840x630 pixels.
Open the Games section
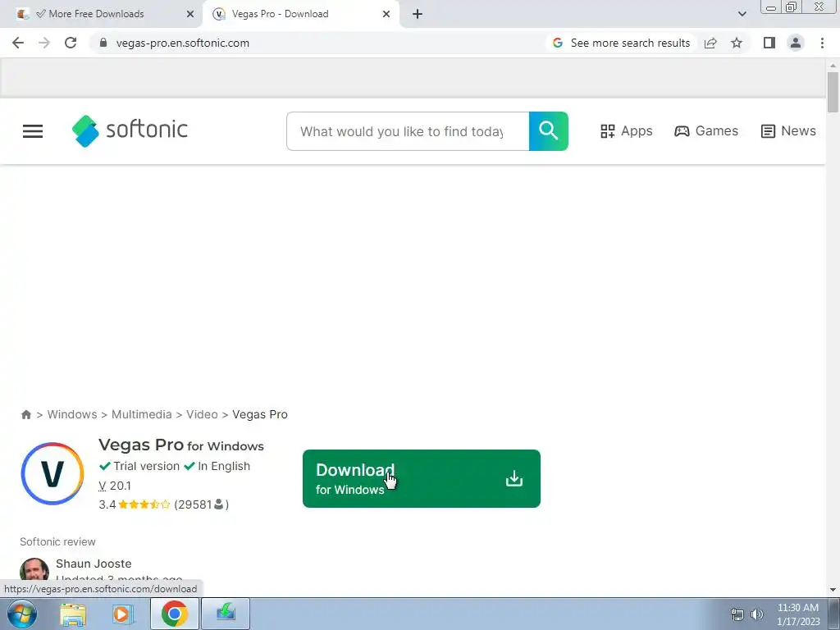[706, 131]
